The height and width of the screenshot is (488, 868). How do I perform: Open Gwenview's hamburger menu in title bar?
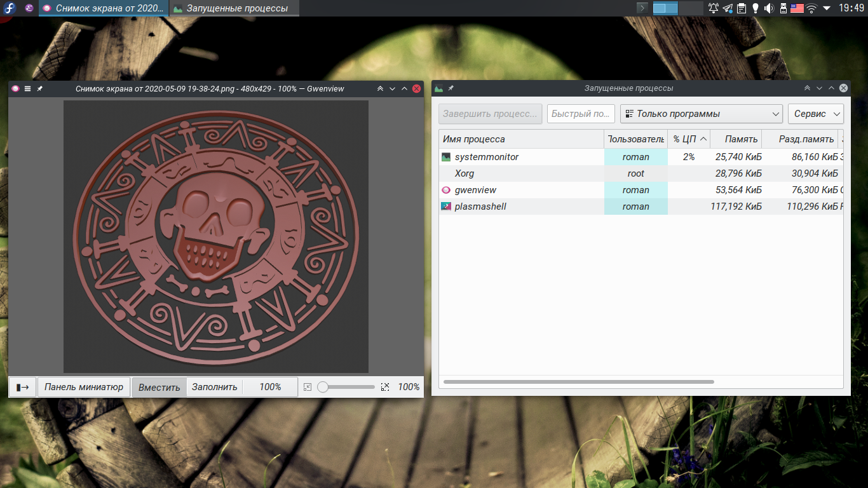[28, 89]
